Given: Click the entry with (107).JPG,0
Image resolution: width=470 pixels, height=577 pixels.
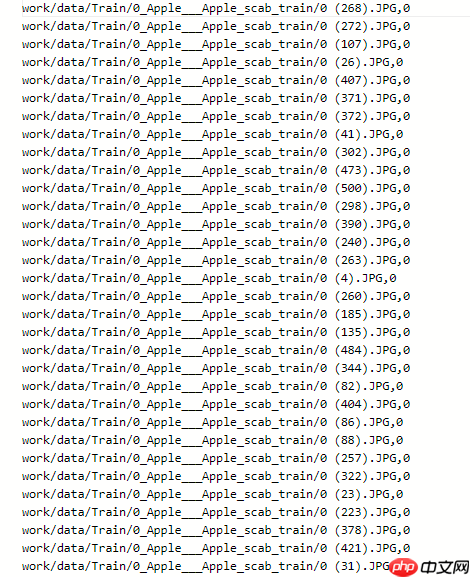Looking at the screenshot, I should pos(216,45).
